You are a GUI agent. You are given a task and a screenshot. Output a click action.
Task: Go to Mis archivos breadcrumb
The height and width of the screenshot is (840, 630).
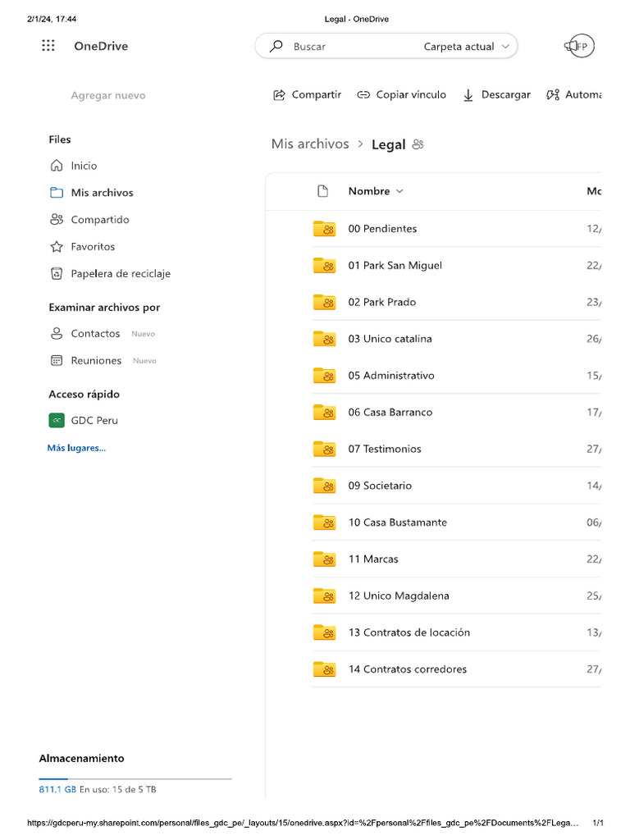pyautogui.click(x=310, y=144)
